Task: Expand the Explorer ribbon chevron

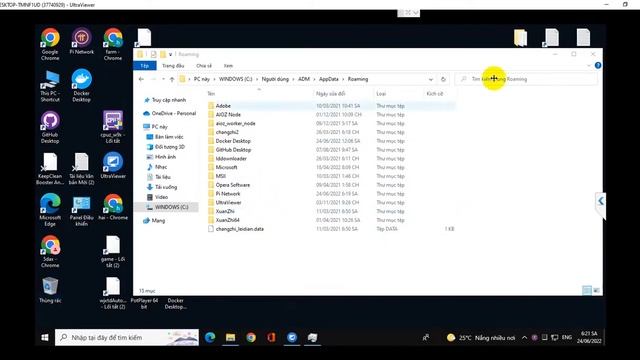Action: coord(589,65)
